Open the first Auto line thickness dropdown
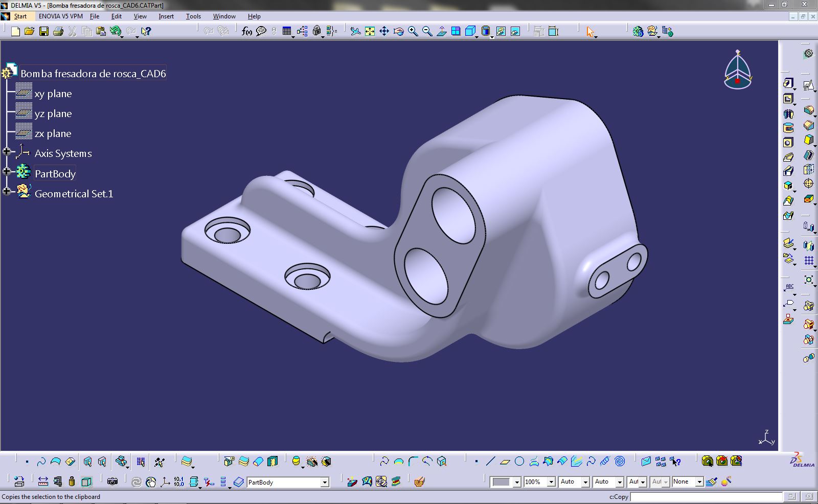 (586, 482)
